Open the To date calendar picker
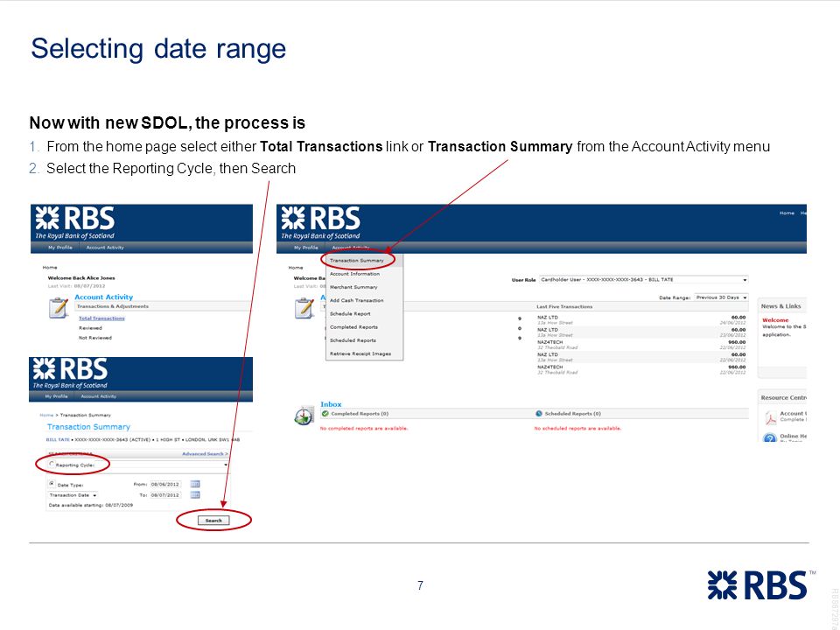The image size is (840, 630). (195, 495)
